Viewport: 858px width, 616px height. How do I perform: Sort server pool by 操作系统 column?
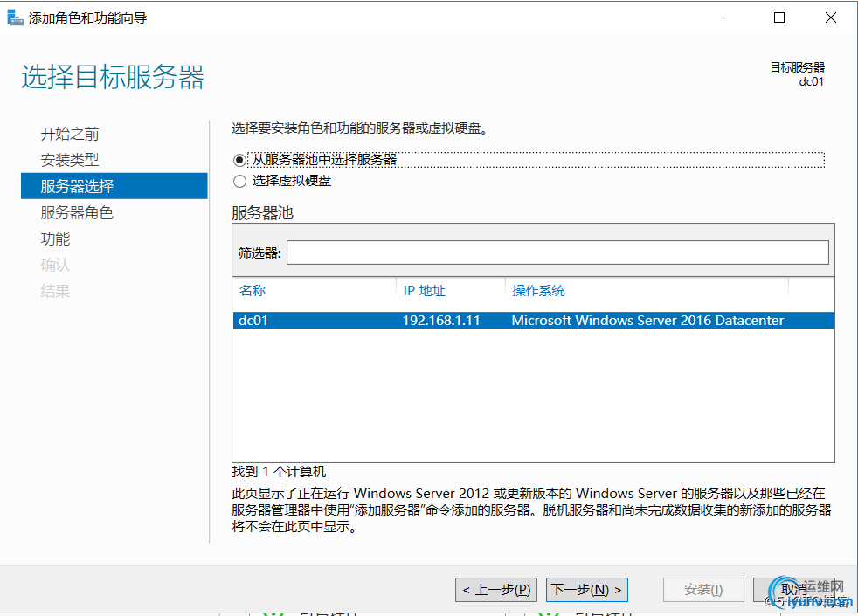[x=538, y=290]
